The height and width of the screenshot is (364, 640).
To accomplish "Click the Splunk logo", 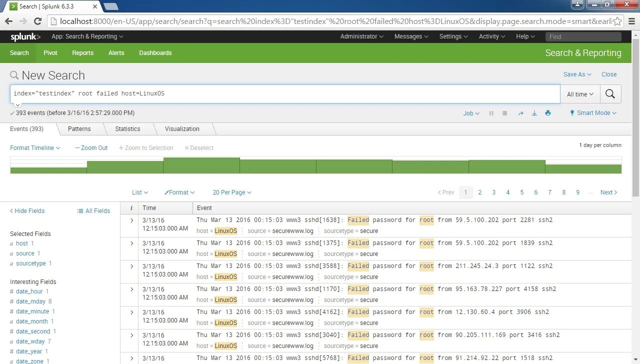I will [25, 36].
